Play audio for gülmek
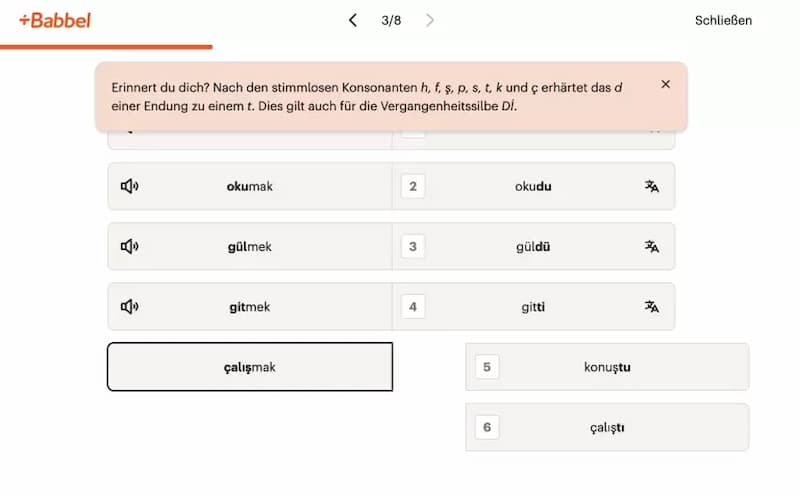Screen dimensions: 800x495 (x=129, y=247)
